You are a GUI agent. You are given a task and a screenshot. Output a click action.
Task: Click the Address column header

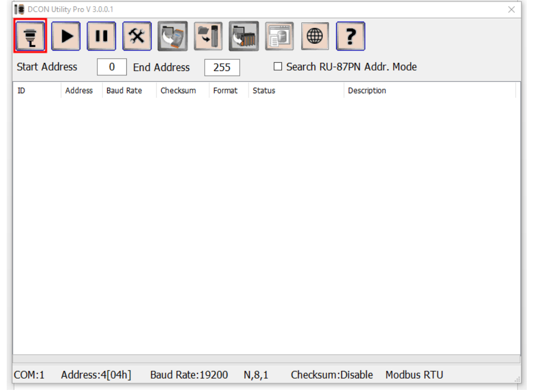(82, 91)
